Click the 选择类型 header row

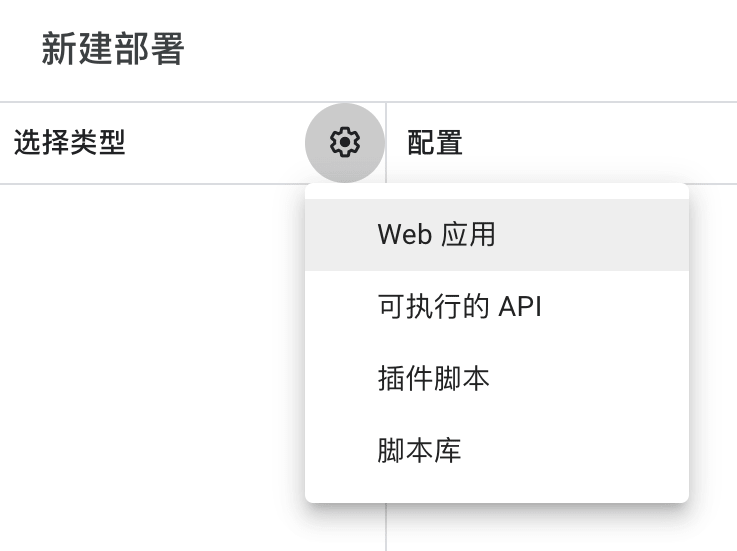click(193, 142)
